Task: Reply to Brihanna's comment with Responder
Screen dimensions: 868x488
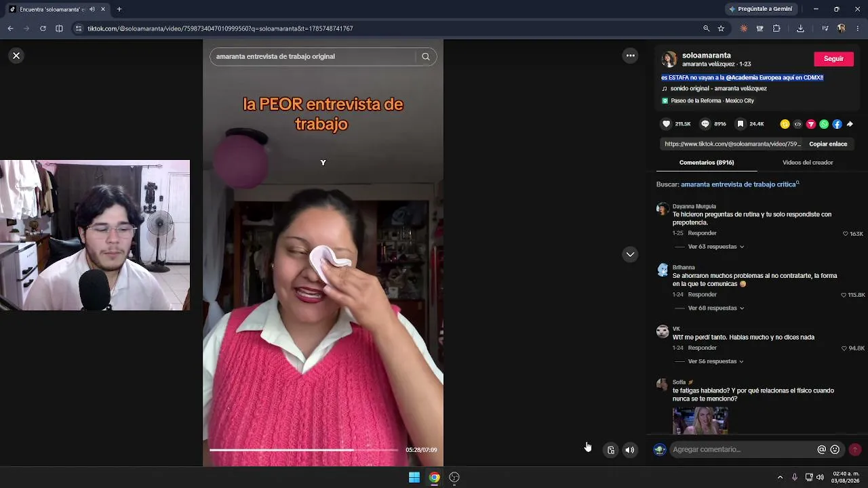Action: [702, 295]
